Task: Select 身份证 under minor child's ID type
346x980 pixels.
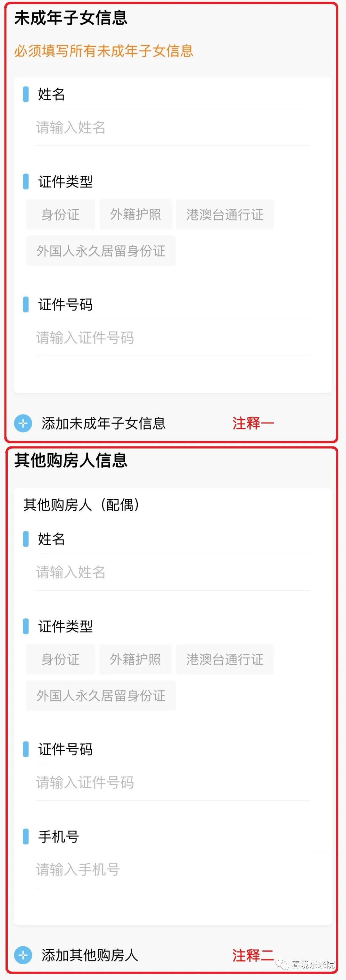Action: (x=61, y=214)
